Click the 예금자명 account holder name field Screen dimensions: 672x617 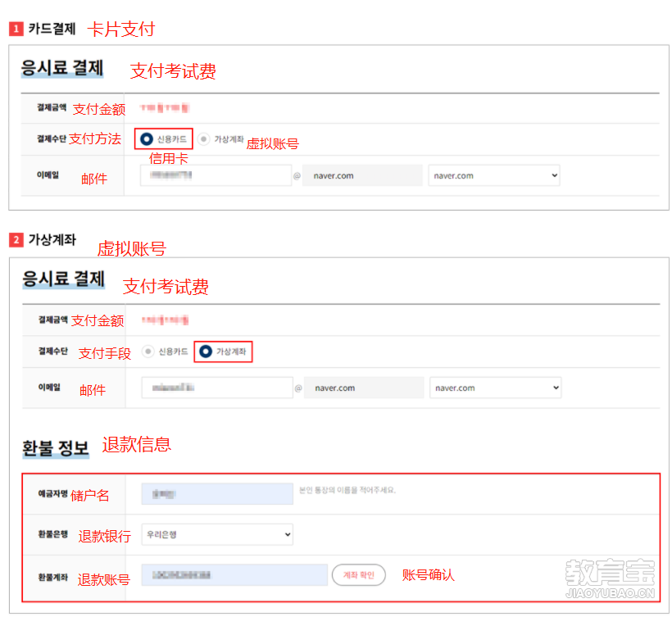(x=216, y=493)
